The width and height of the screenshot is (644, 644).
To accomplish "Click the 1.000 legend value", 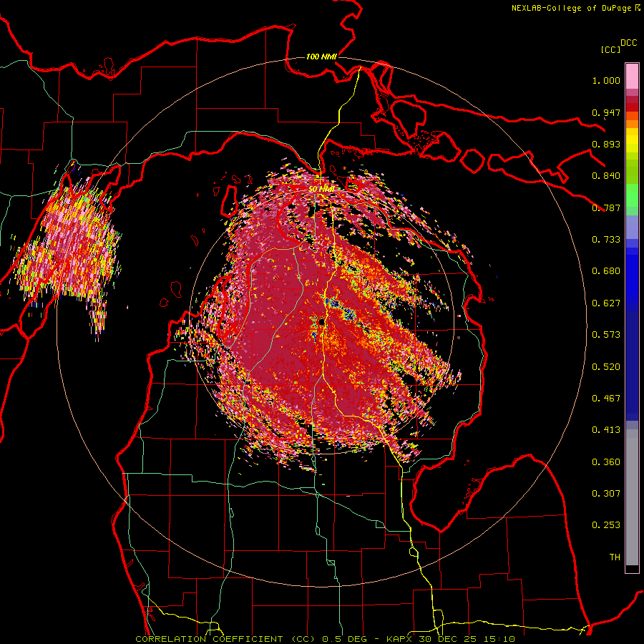I will click(x=606, y=80).
